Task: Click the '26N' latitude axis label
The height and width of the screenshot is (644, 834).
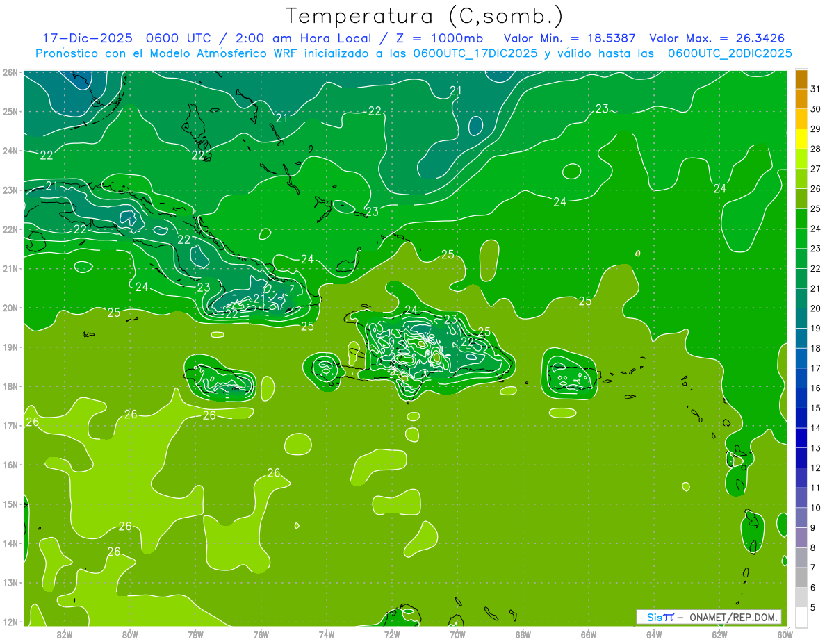Action: tap(10, 72)
